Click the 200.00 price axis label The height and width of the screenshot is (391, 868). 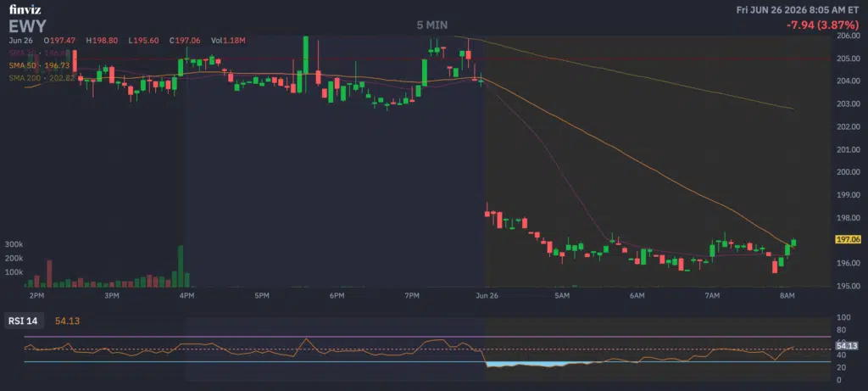click(848, 171)
